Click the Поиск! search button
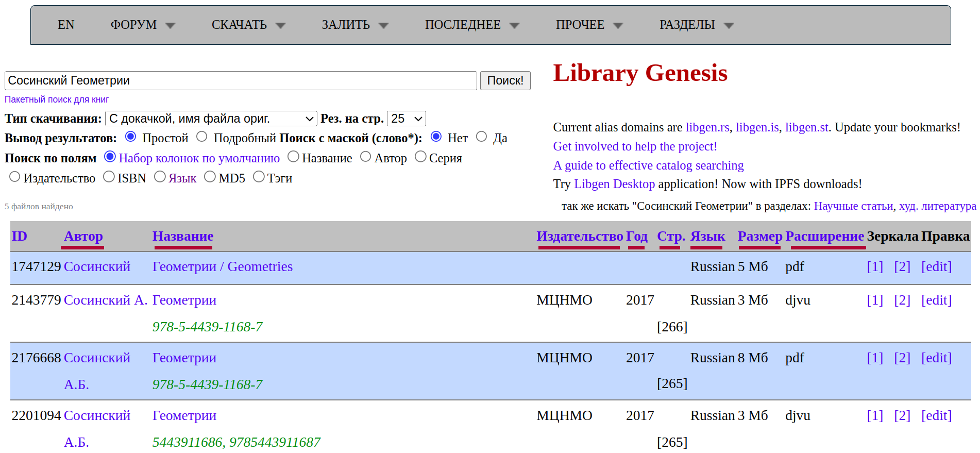 pos(505,80)
